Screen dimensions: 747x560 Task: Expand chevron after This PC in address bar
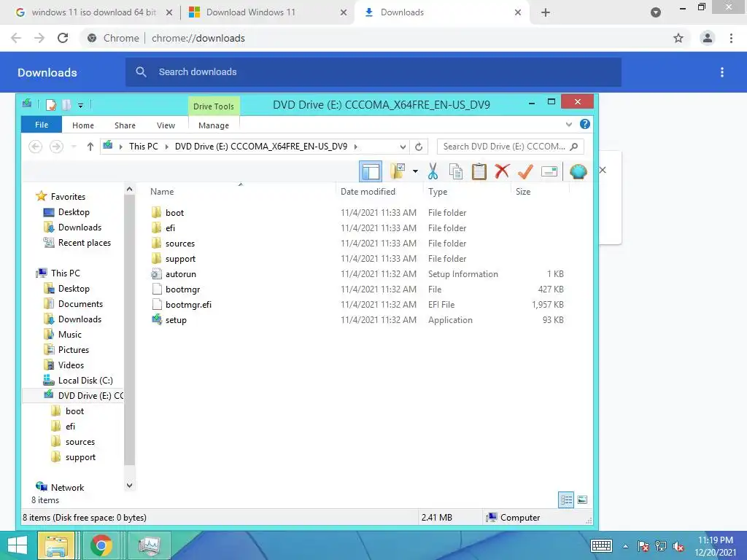167,147
